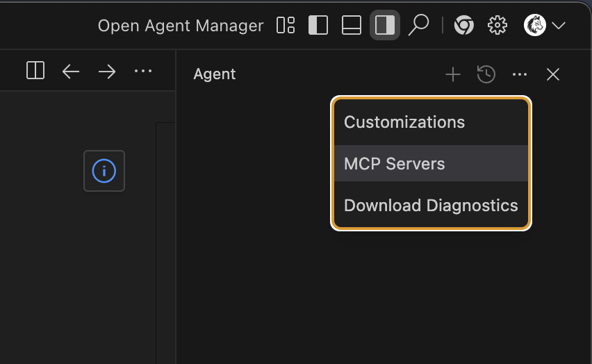Open the search magnifier icon
The width and height of the screenshot is (592, 364).
pyautogui.click(x=418, y=26)
